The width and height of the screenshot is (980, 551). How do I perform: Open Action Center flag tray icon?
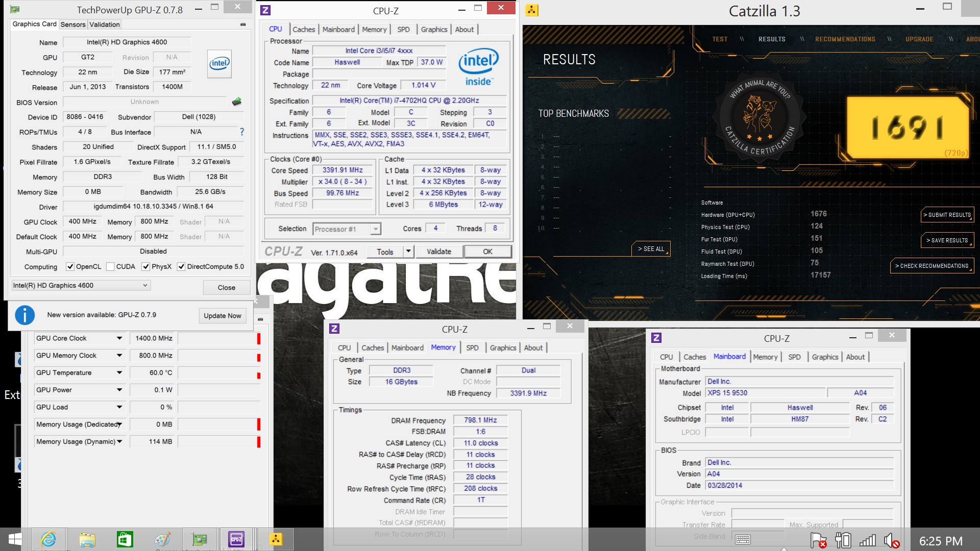point(818,540)
